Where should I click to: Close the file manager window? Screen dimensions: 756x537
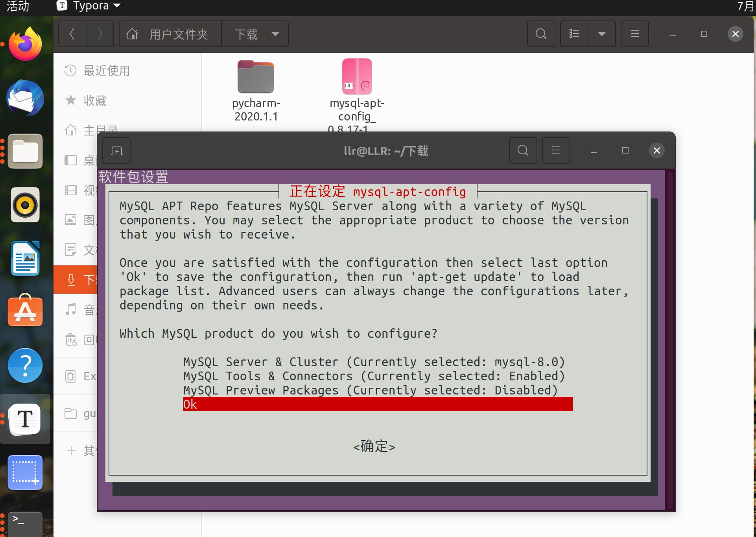(736, 34)
